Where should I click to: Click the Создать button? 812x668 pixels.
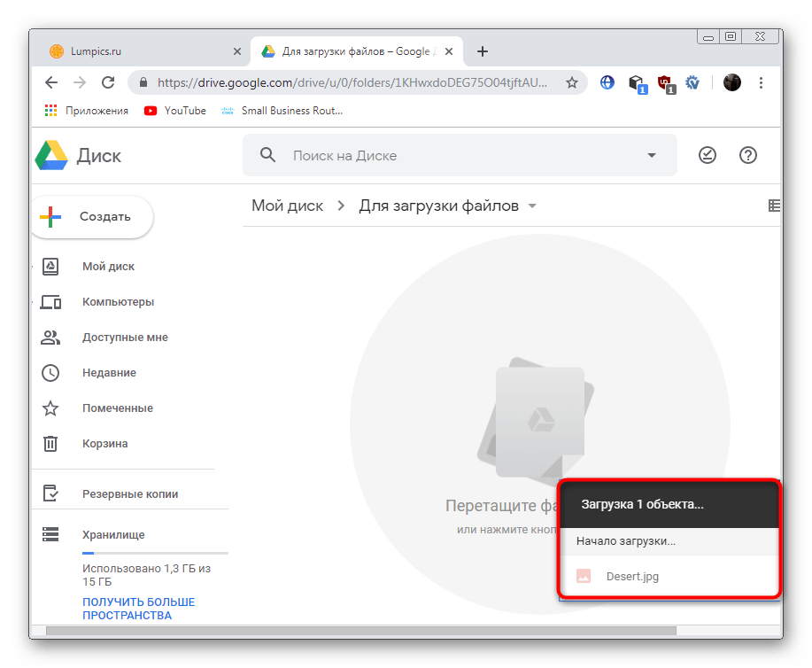92,217
